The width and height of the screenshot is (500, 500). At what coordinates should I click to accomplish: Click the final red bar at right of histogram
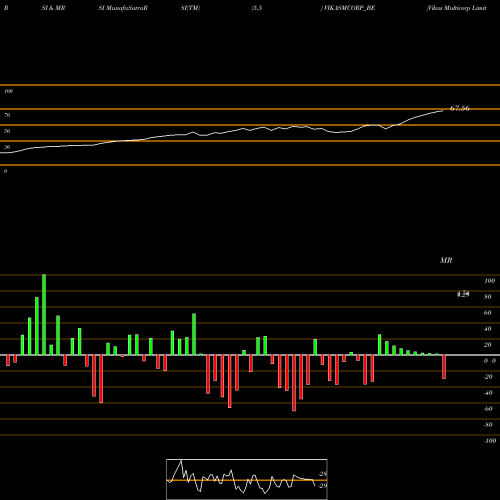coord(444,367)
